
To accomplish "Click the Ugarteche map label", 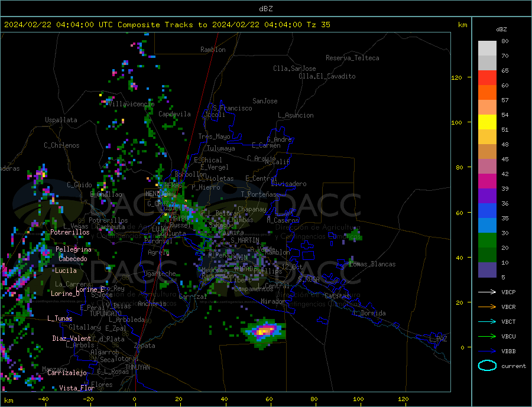I will coord(160,273).
